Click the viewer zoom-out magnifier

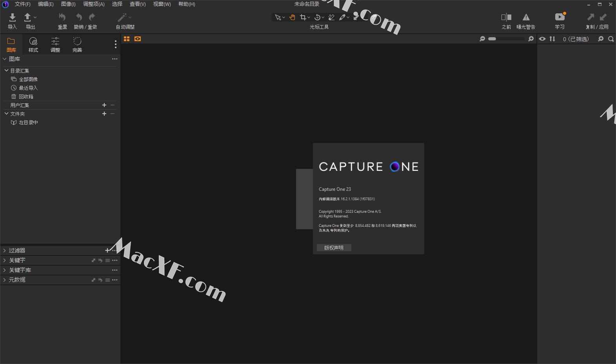click(482, 39)
